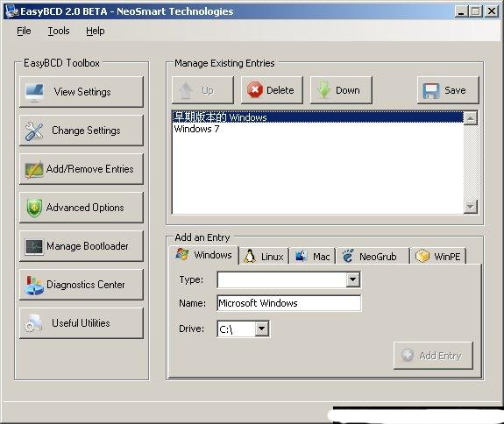The width and height of the screenshot is (504, 424).
Task: Click the grey Up arrow icon
Action: point(186,90)
